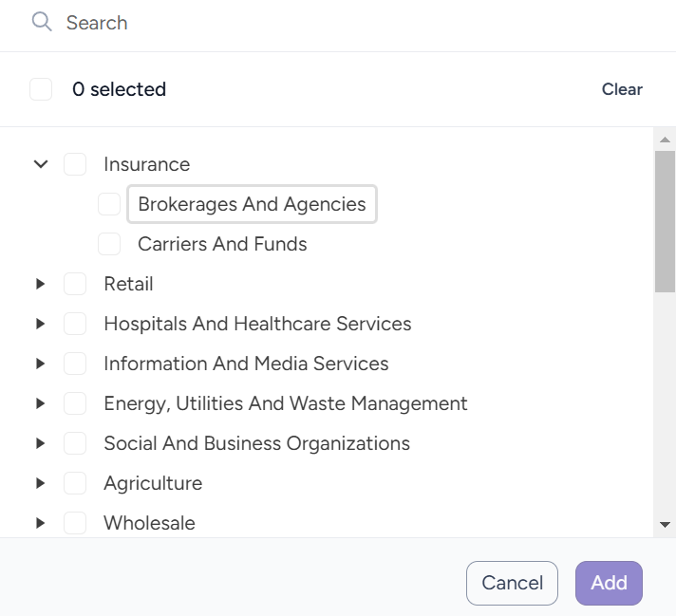Expand Energy, Utilities And Waste Management
Screen dimensions: 676x616
41,403
